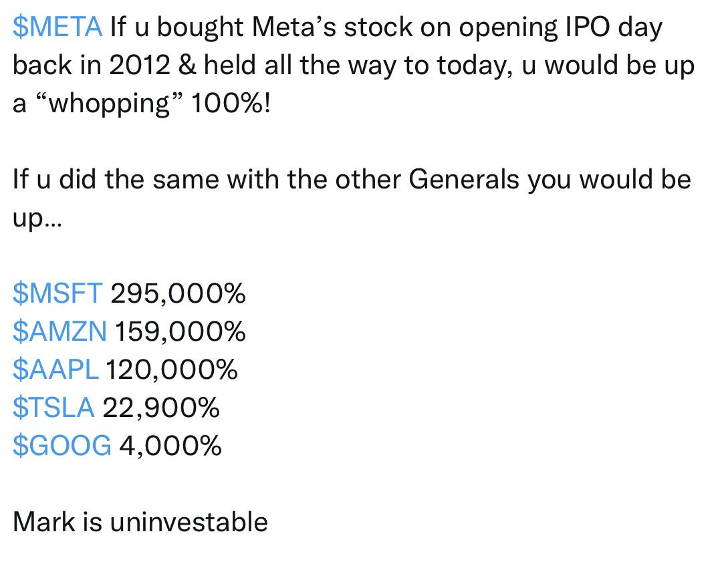Click the 159,000% figure beside AMZN
The image size is (728, 564).
[x=180, y=331]
